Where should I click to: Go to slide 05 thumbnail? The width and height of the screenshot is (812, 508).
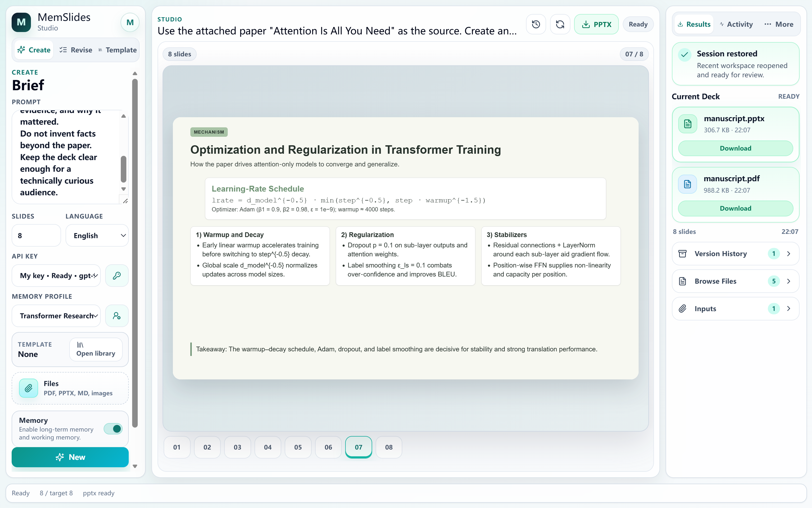pyautogui.click(x=298, y=447)
